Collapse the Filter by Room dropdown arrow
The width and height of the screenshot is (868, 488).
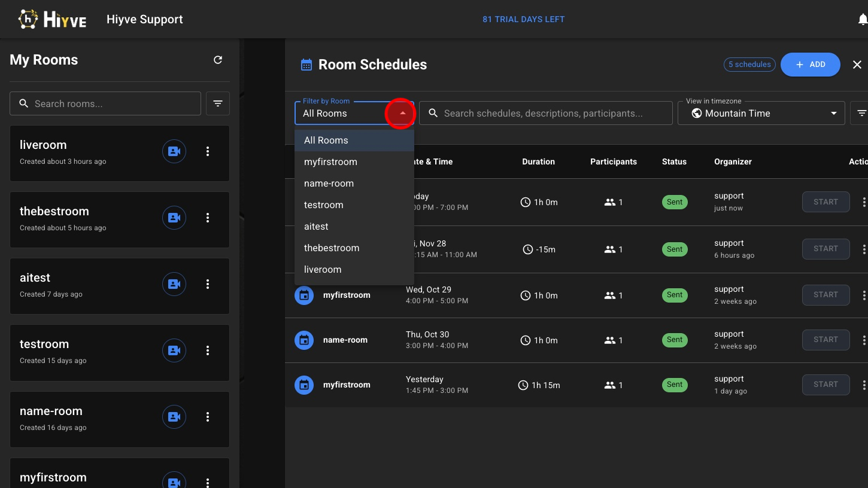(x=402, y=113)
